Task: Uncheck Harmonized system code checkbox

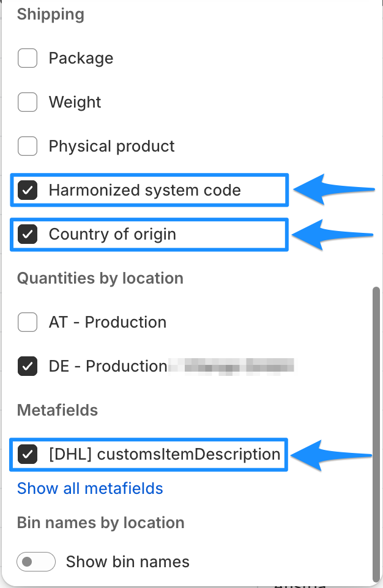Action: pos(28,191)
